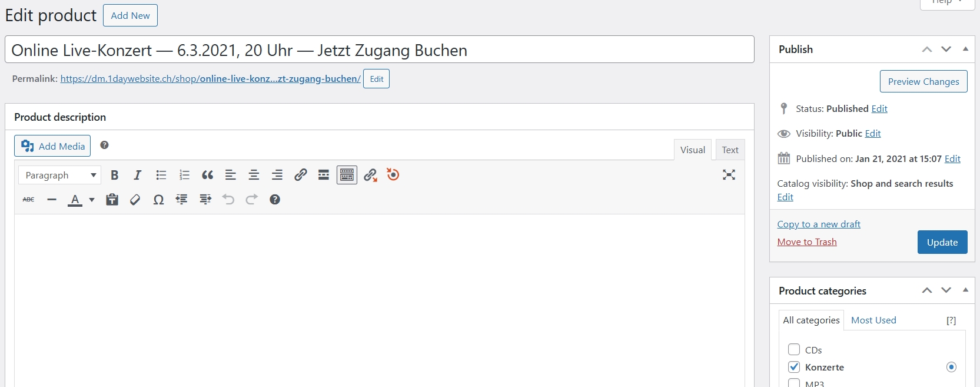
Task: Open the Paragraph format dropdown
Action: click(60, 175)
